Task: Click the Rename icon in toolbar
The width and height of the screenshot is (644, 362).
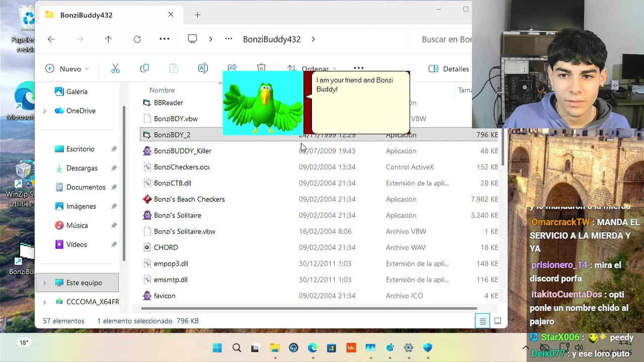Action: [203, 68]
